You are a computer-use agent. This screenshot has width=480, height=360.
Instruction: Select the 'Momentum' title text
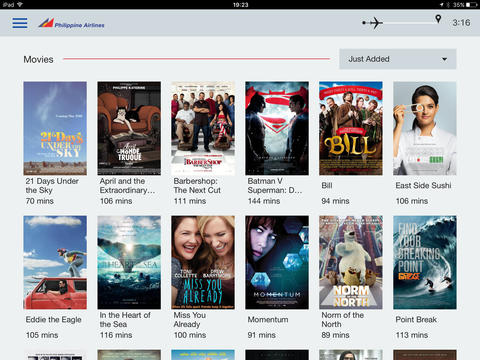[x=268, y=319]
